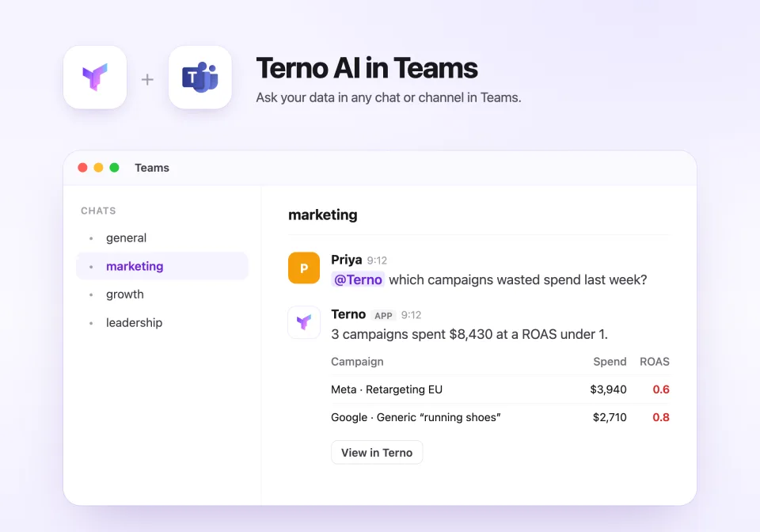Open the leadership chat
The width and height of the screenshot is (760, 532).
[162, 323]
